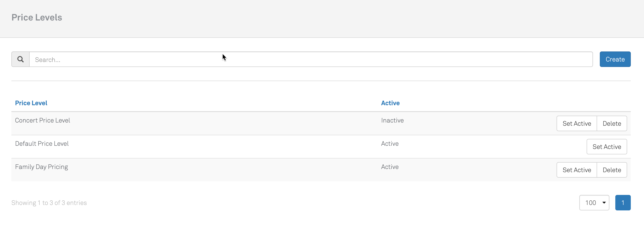The height and width of the screenshot is (235, 644).
Task: Delete the Family Day Pricing entry
Action: pyautogui.click(x=611, y=170)
